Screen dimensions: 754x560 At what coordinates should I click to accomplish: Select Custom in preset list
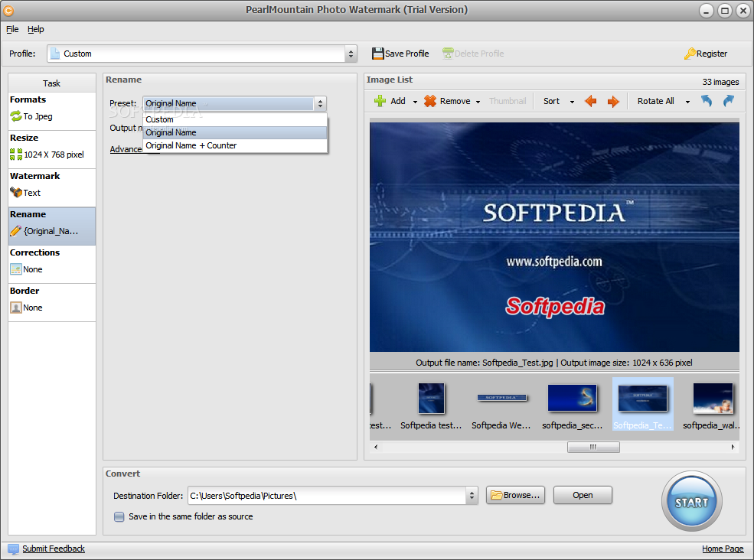tap(235, 119)
